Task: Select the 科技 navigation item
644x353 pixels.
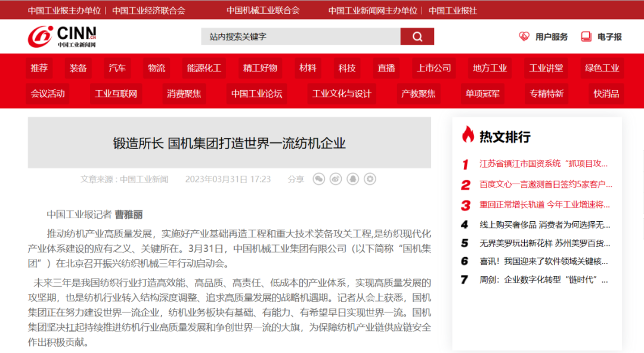Action: pyautogui.click(x=347, y=68)
